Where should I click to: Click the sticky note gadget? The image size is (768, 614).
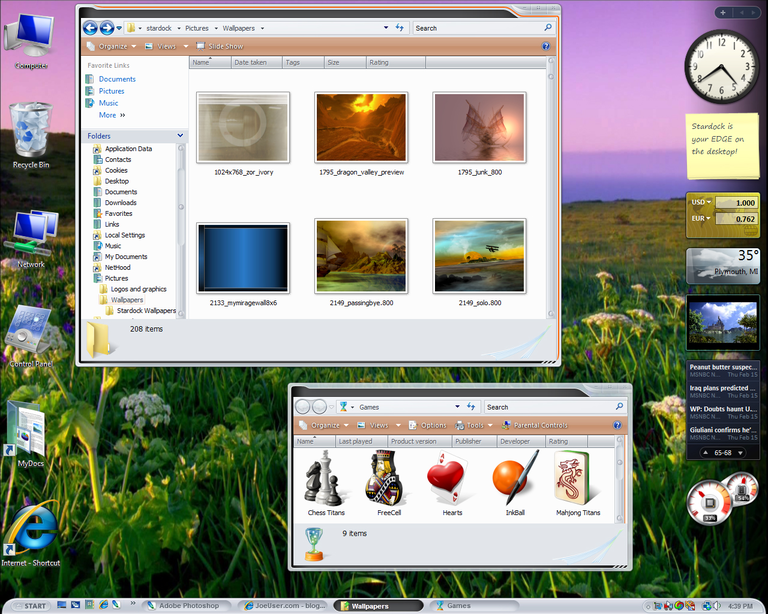click(723, 146)
